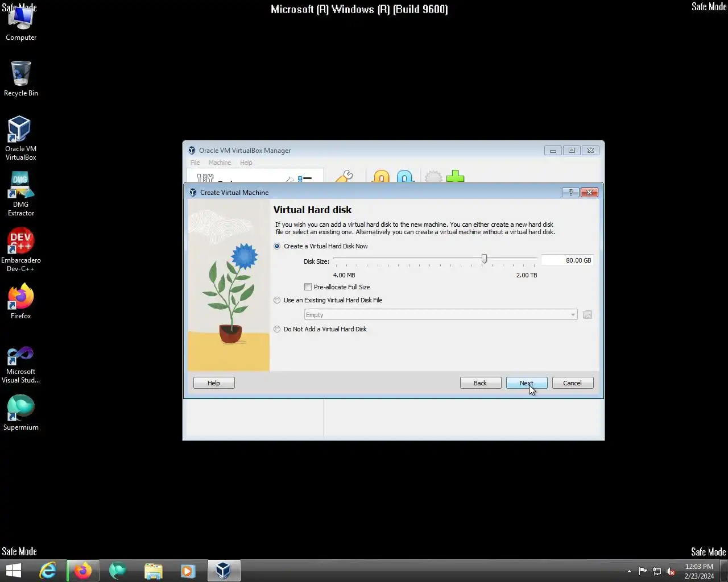Click the Back button

[481, 383]
